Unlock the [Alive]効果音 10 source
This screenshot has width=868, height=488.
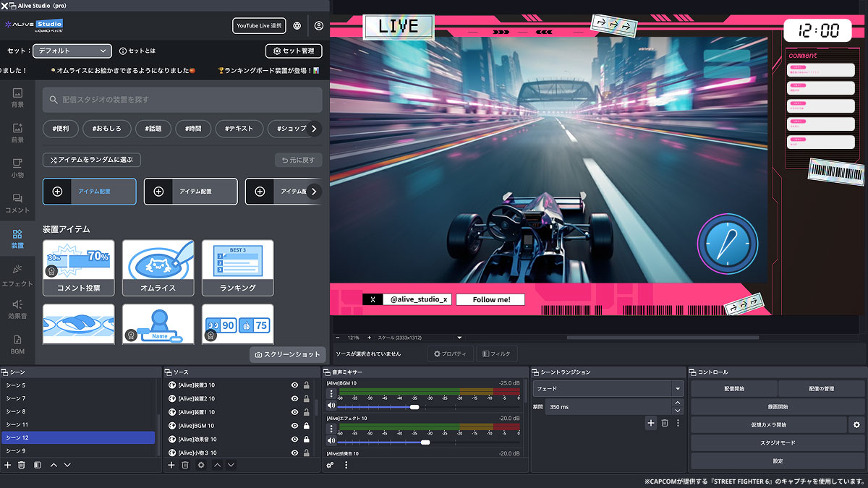point(307,439)
